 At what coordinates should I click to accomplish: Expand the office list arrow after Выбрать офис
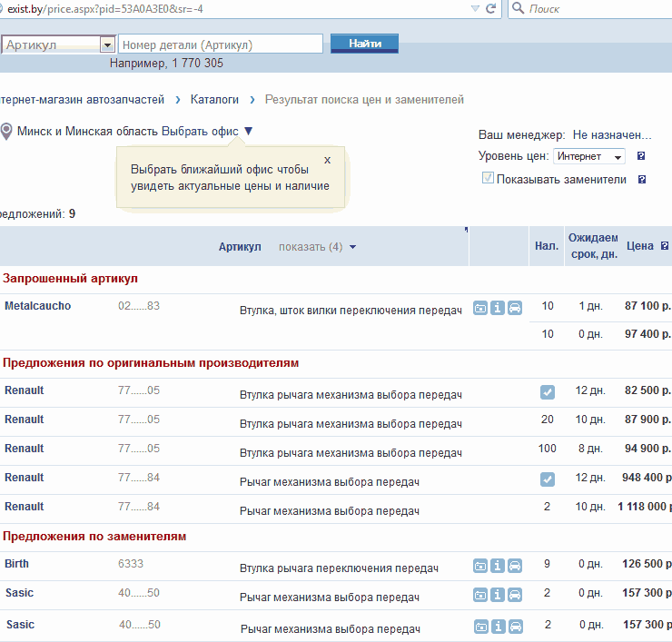(249, 131)
